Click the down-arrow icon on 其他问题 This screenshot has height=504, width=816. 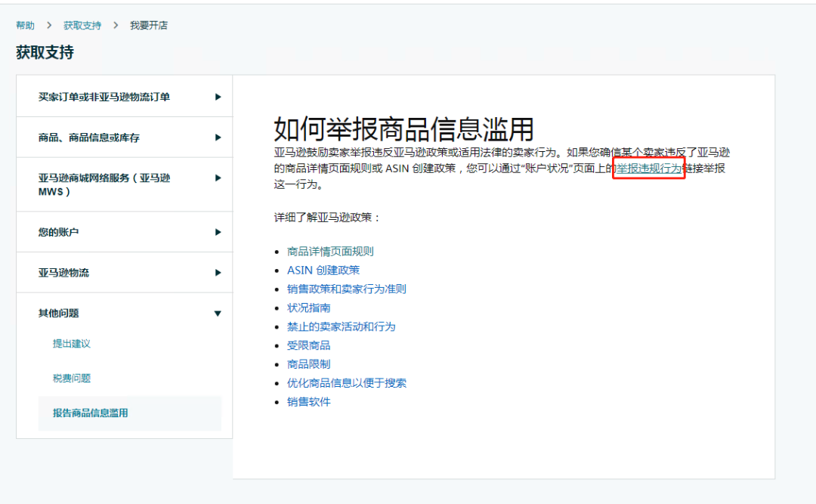(x=218, y=313)
